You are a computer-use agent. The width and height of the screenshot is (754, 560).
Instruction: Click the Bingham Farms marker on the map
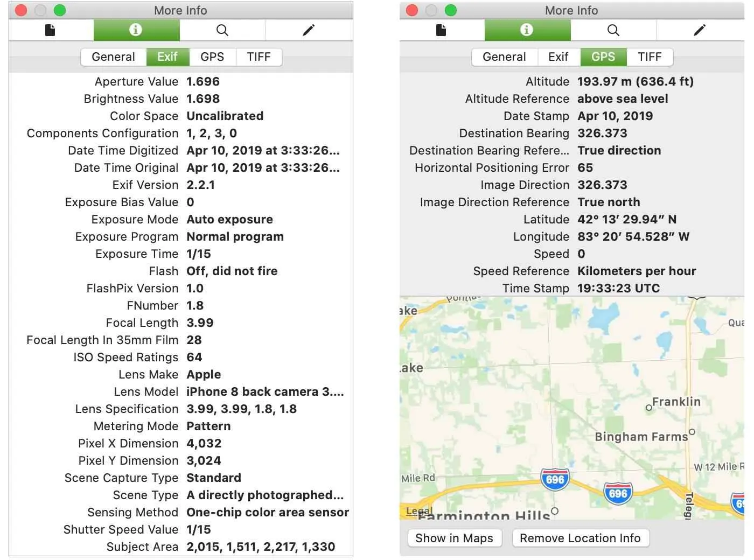(x=691, y=432)
